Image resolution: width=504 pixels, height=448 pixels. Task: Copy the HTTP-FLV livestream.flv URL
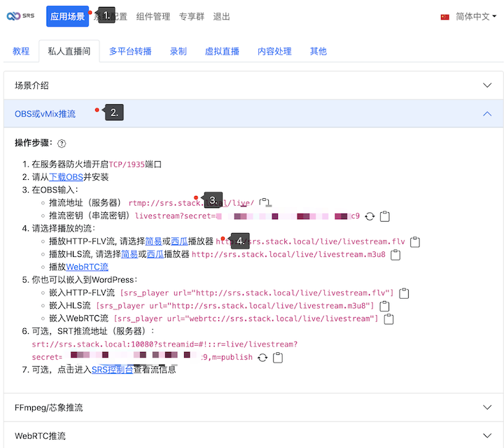pos(415,241)
